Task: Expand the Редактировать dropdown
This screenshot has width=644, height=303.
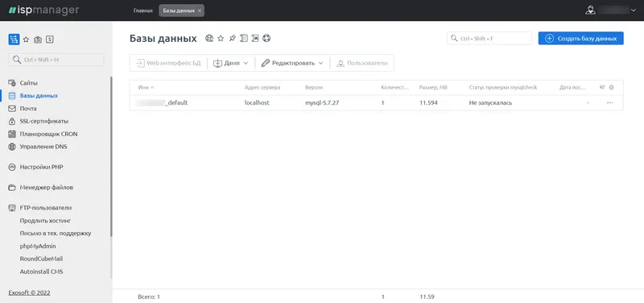Action: 292,64
